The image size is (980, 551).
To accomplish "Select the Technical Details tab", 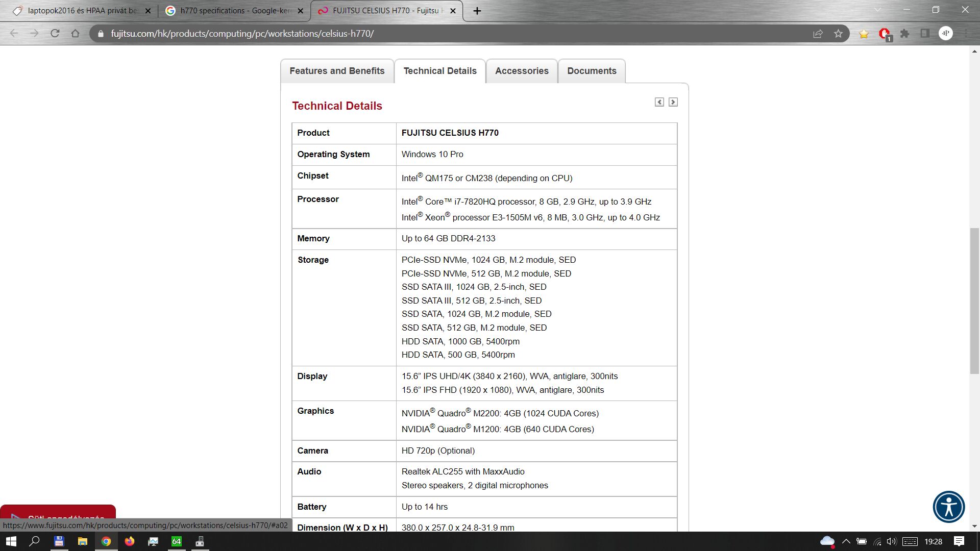I will pos(440,71).
